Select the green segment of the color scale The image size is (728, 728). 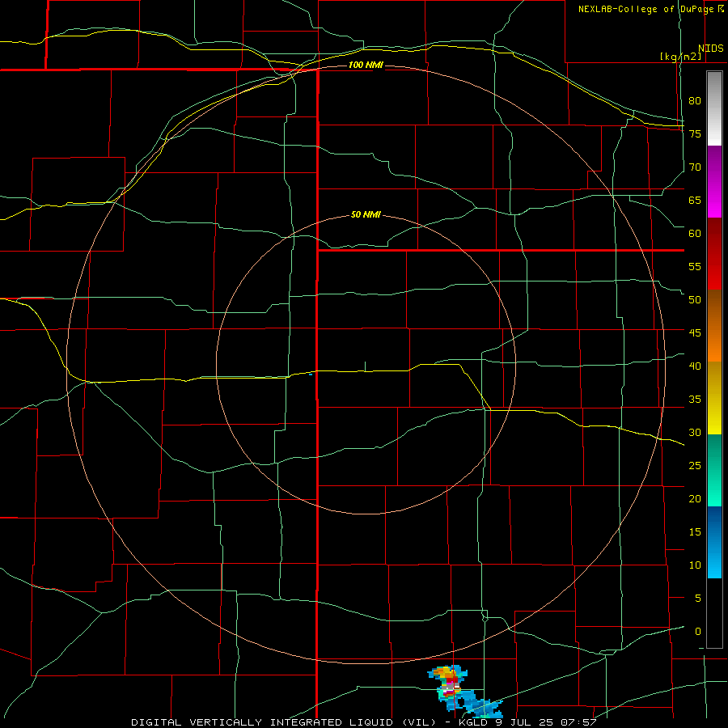pyautogui.click(x=714, y=470)
